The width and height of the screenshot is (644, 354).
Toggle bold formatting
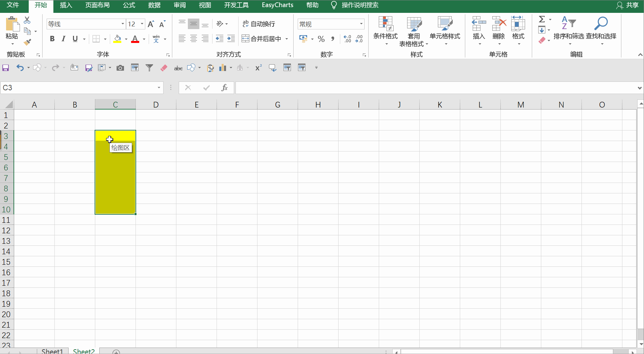coord(52,39)
